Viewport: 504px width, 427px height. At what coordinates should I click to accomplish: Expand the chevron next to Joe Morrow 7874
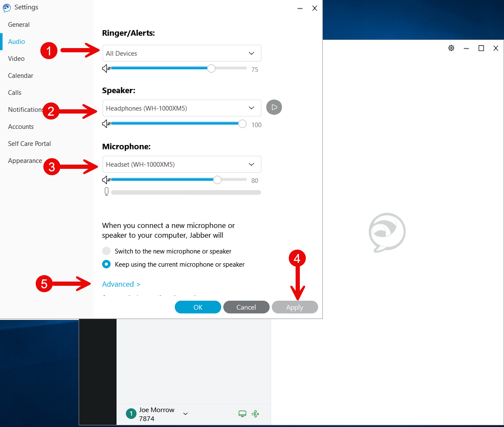pyautogui.click(x=185, y=414)
